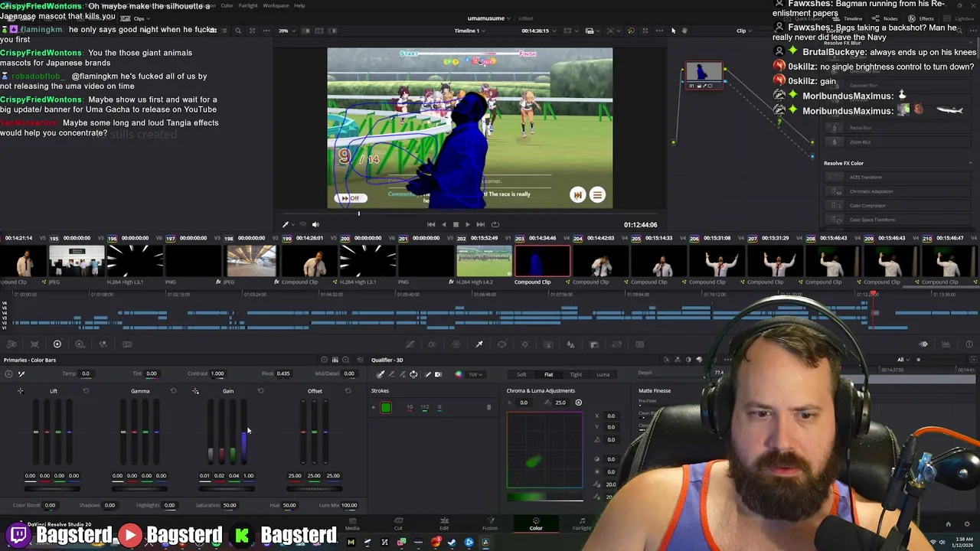Open the All dropdown in keyframes panel

[x=903, y=360]
